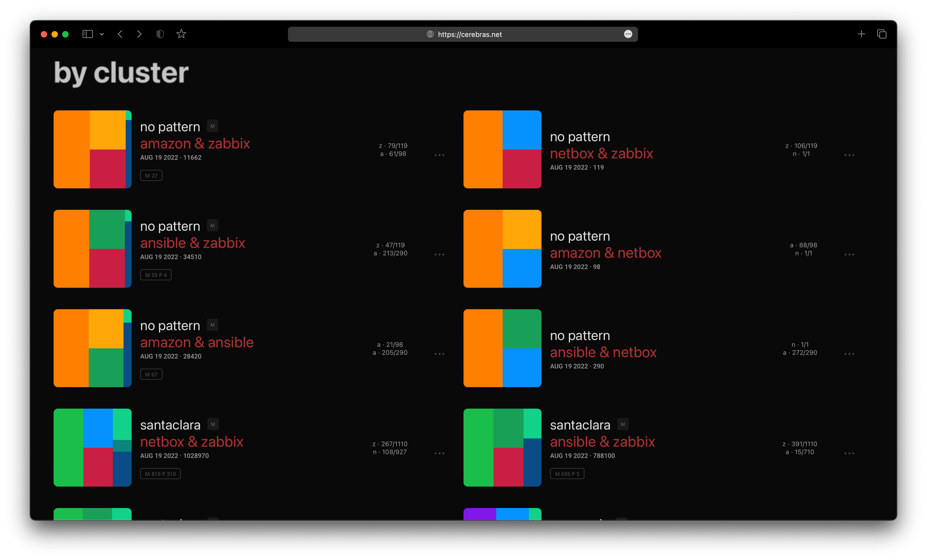Select the ansible & netbox treemap thumbnail
The width and height of the screenshot is (927, 560).
(502, 348)
